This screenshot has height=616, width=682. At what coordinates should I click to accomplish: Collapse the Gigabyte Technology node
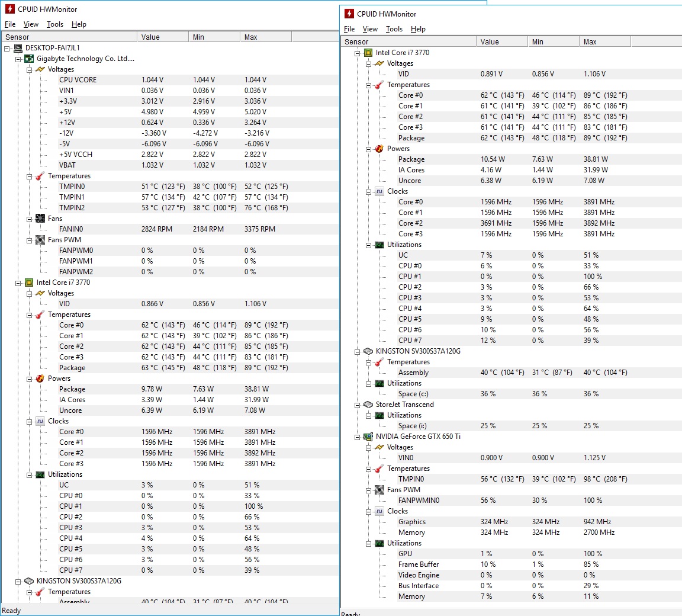click(x=18, y=59)
